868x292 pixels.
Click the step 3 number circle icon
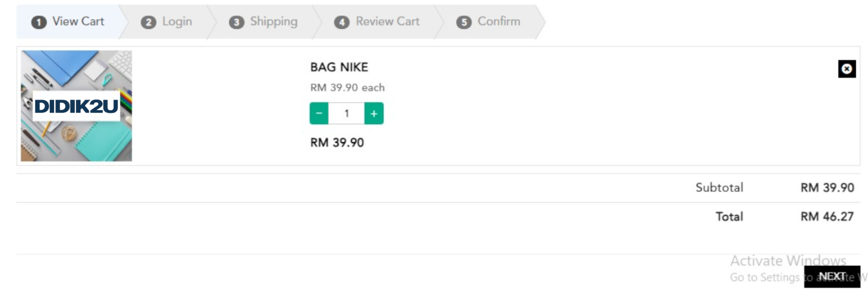(x=236, y=22)
